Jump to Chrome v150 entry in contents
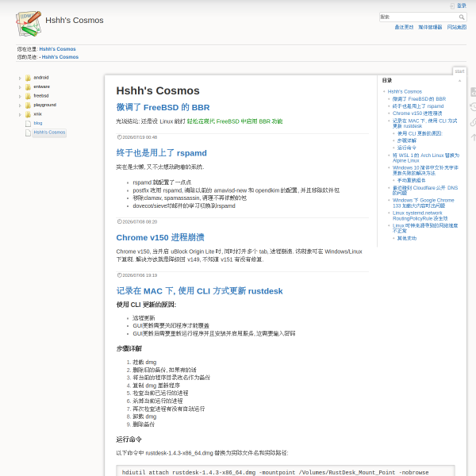 point(417,113)
